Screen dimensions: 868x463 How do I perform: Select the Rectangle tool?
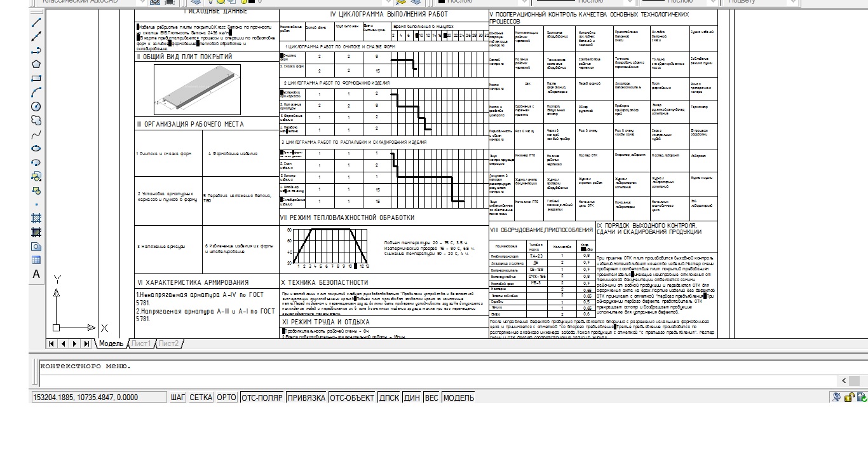pos(36,78)
